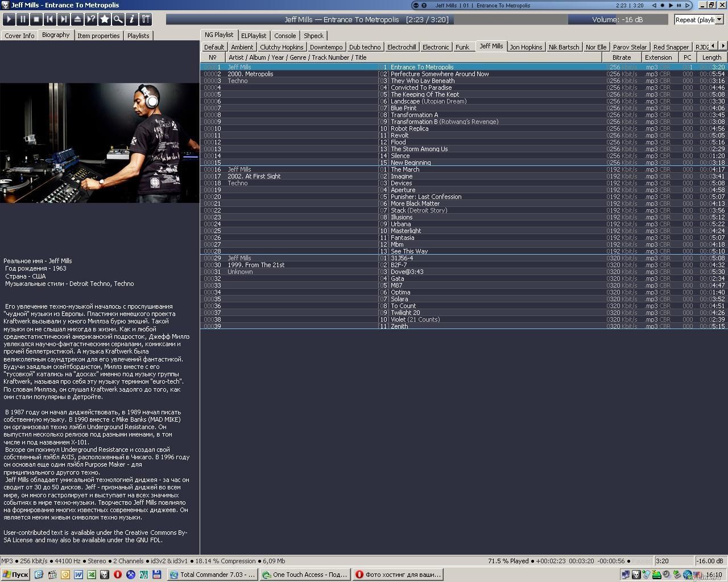
Task: Select the Biography tab
Action: pos(56,35)
